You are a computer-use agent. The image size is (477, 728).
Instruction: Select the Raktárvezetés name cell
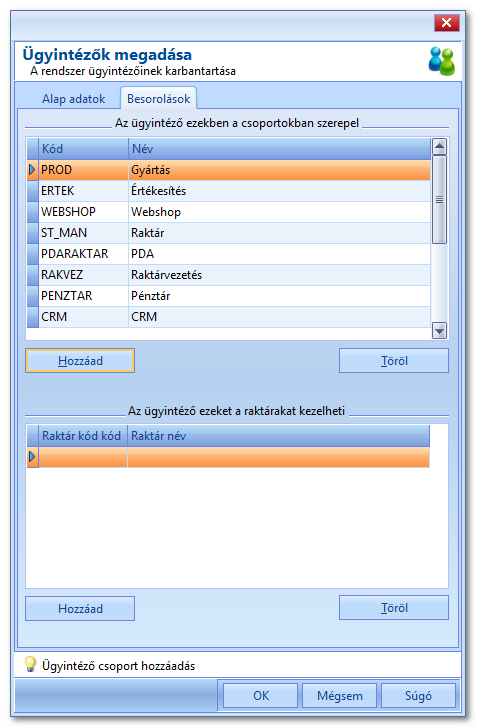click(x=280, y=275)
